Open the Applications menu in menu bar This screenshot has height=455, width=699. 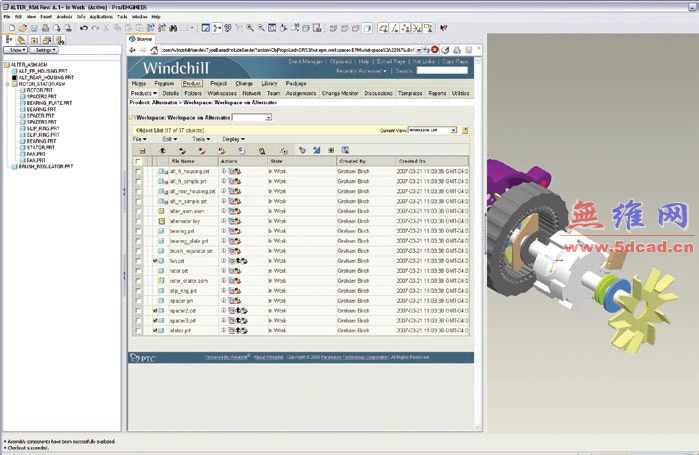click(101, 16)
